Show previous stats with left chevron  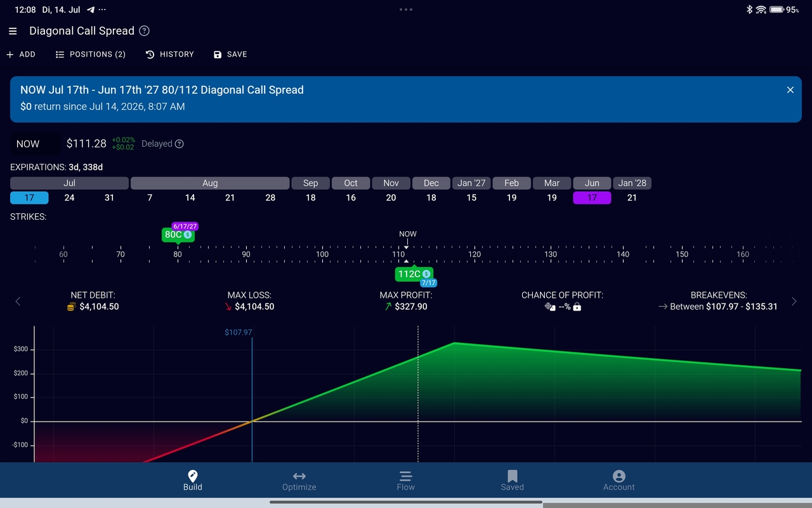coord(18,302)
